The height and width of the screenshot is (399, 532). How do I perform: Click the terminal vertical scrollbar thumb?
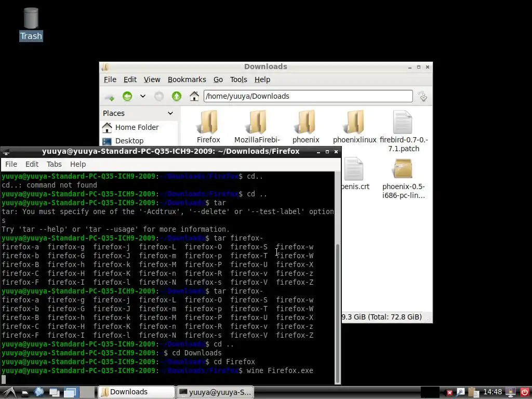tap(337, 313)
